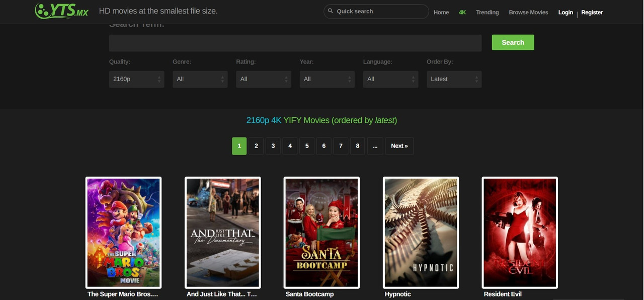Click the Register link
Image resolution: width=644 pixels, height=300 pixels.
tap(592, 12)
